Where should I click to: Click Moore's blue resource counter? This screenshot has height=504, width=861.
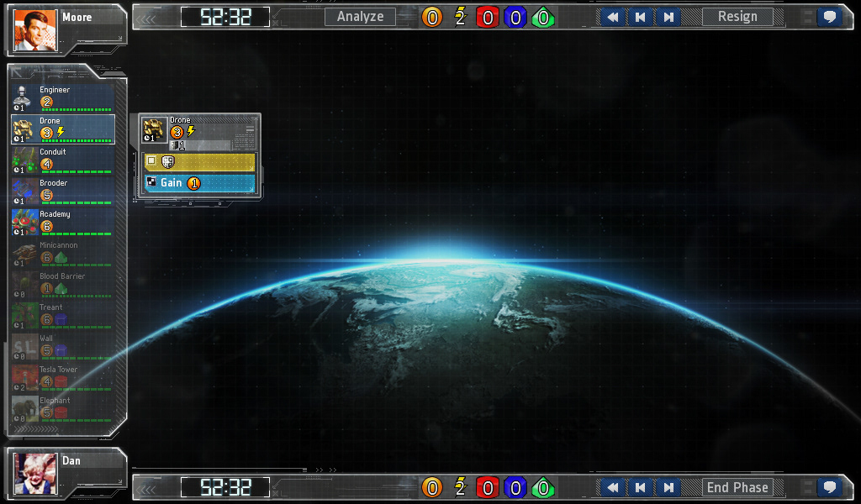click(x=515, y=18)
